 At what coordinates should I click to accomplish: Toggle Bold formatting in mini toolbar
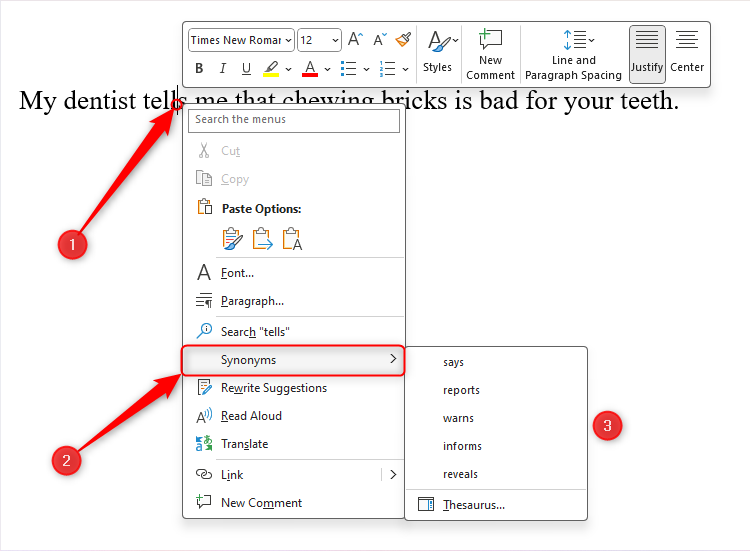click(199, 68)
